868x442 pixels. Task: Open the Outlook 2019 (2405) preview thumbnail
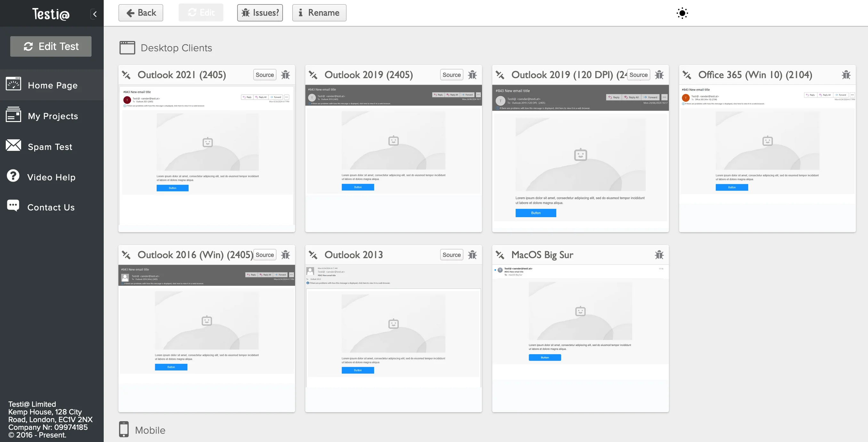point(394,158)
